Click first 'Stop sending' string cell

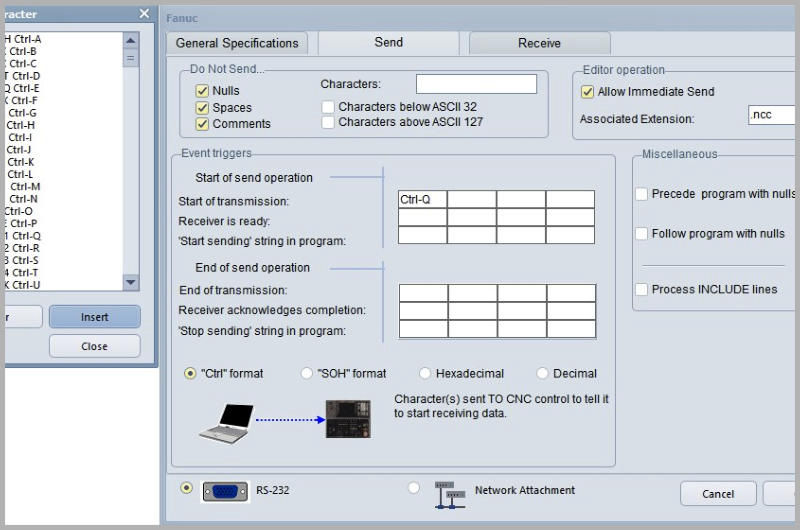pos(423,329)
